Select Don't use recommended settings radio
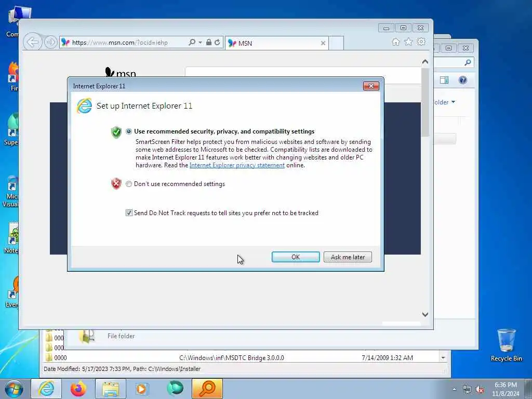The height and width of the screenshot is (399, 532). (x=129, y=184)
